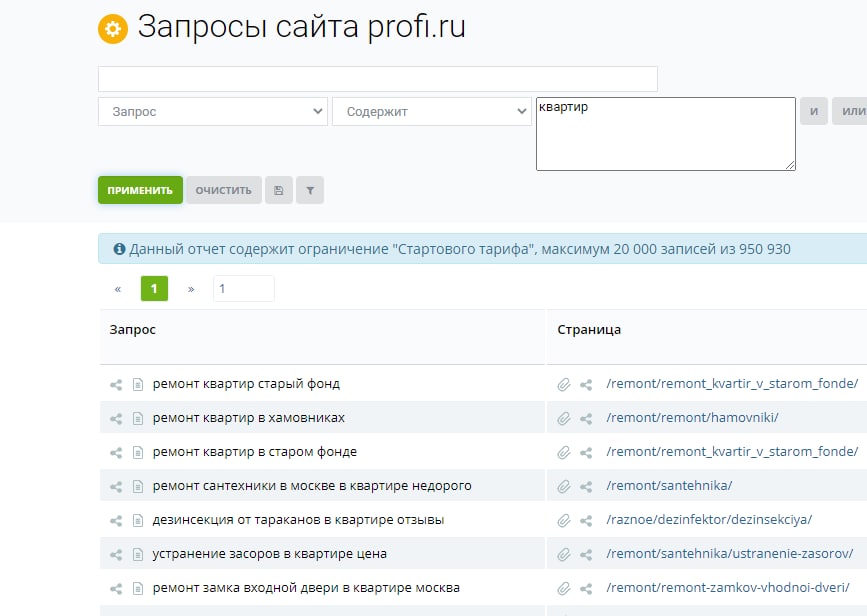Click the page number input field
The image size is (867, 616).
pyautogui.click(x=244, y=289)
